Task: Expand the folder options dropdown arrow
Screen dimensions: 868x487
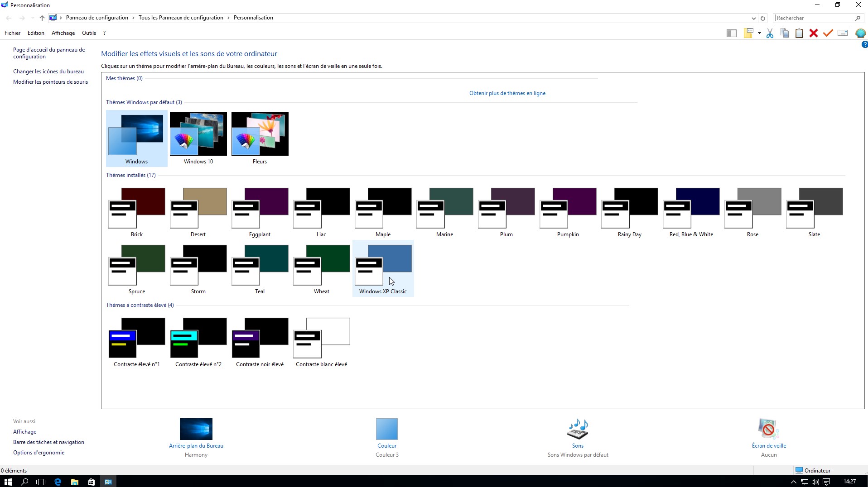Action: 759,33
